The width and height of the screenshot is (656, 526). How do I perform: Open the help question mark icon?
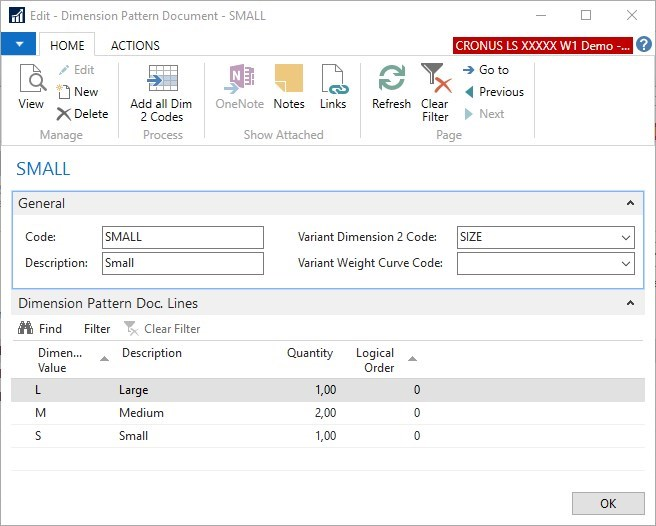click(x=643, y=45)
